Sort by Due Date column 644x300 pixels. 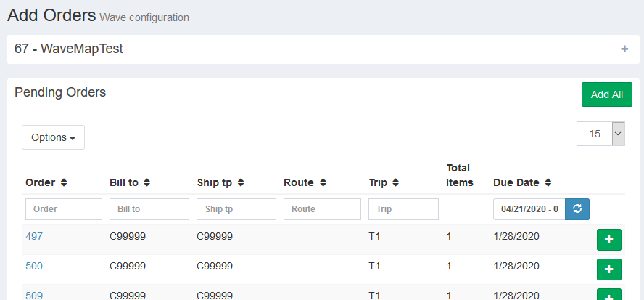point(548,182)
